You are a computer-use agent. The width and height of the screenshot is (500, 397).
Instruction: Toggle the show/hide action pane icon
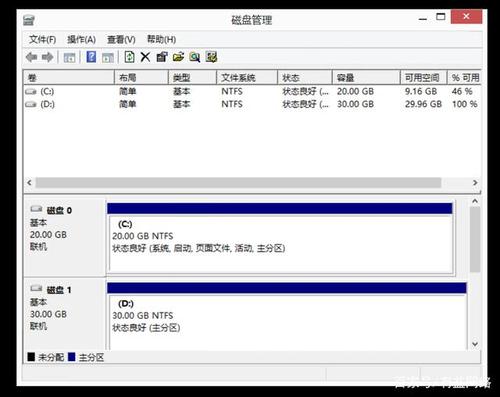pos(108,57)
